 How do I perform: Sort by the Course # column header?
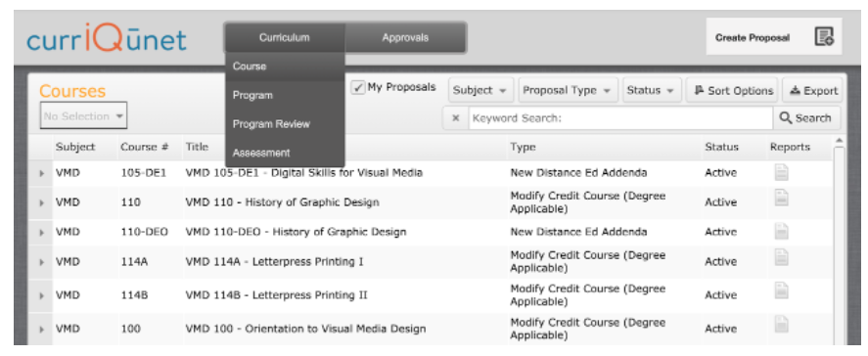coord(145,147)
